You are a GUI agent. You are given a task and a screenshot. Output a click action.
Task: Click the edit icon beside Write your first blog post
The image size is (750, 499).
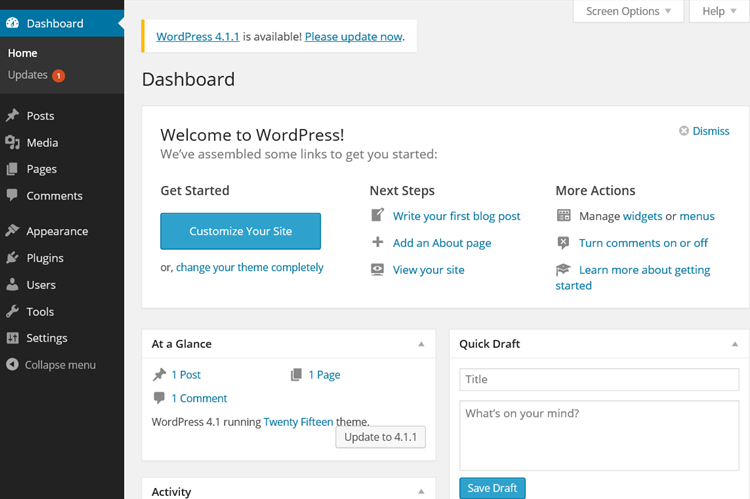click(377, 215)
